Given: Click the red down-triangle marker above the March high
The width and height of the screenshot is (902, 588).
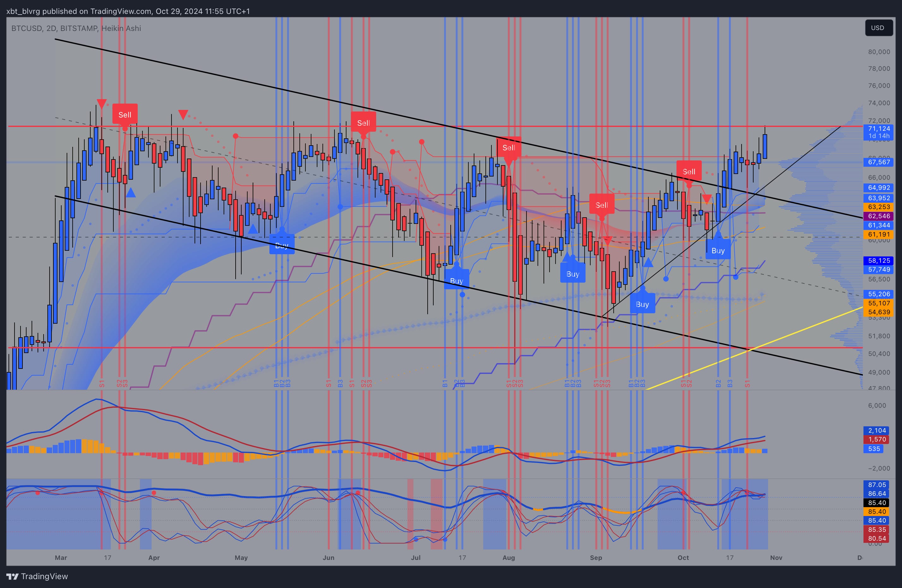Looking at the screenshot, I should click(x=101, y=104).
